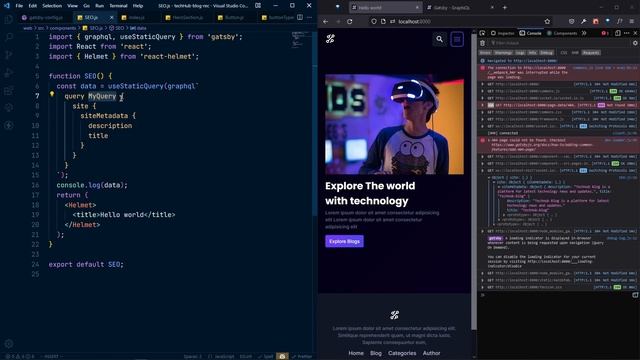Viewport: 640px width, 360px height.
Task: Click the VR headset hero image
Action: click(x=394, y=124)
